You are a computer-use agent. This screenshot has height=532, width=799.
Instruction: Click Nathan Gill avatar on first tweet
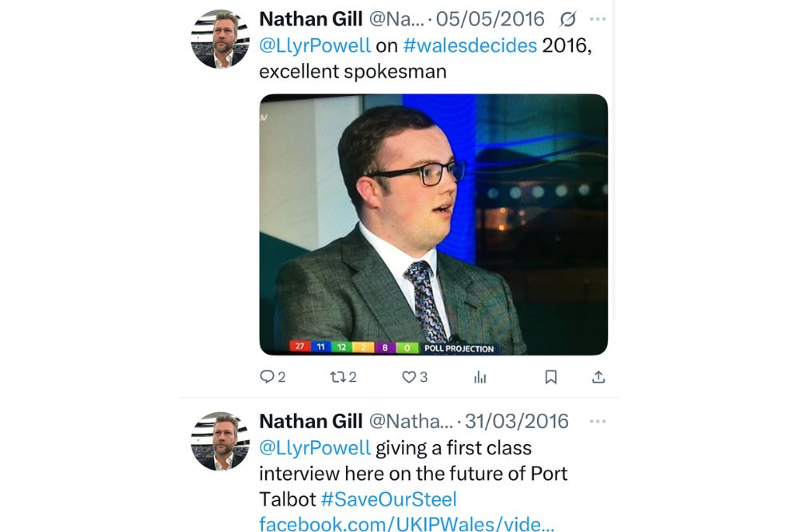[221, 39]
